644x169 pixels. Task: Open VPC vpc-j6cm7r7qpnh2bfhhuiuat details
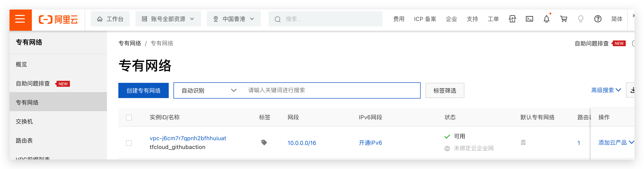tap(188, 138)
